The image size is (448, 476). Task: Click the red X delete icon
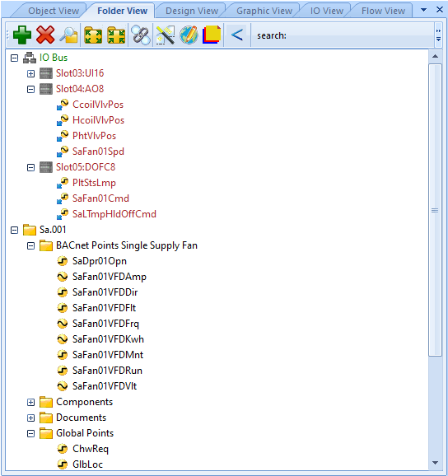pos(45,35)
